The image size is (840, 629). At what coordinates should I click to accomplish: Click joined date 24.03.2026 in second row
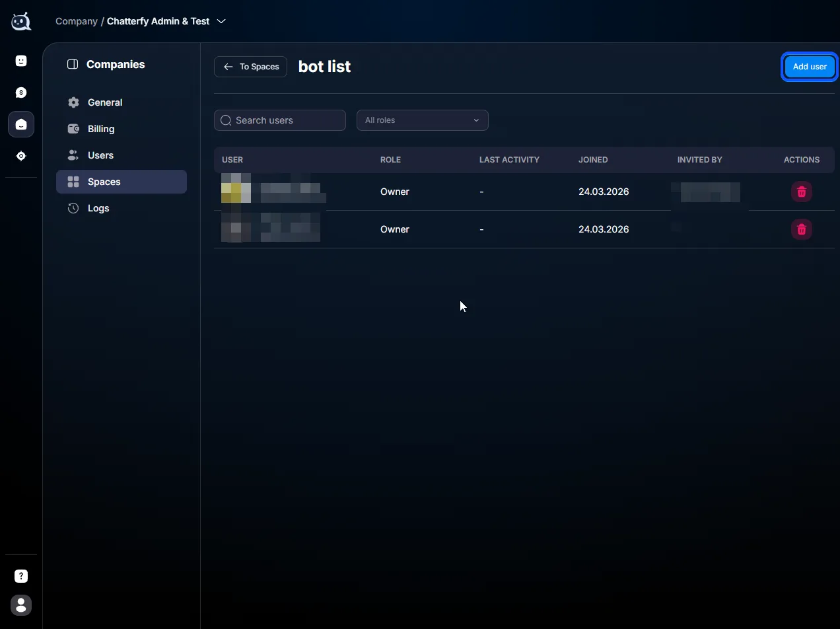(604, 229)
